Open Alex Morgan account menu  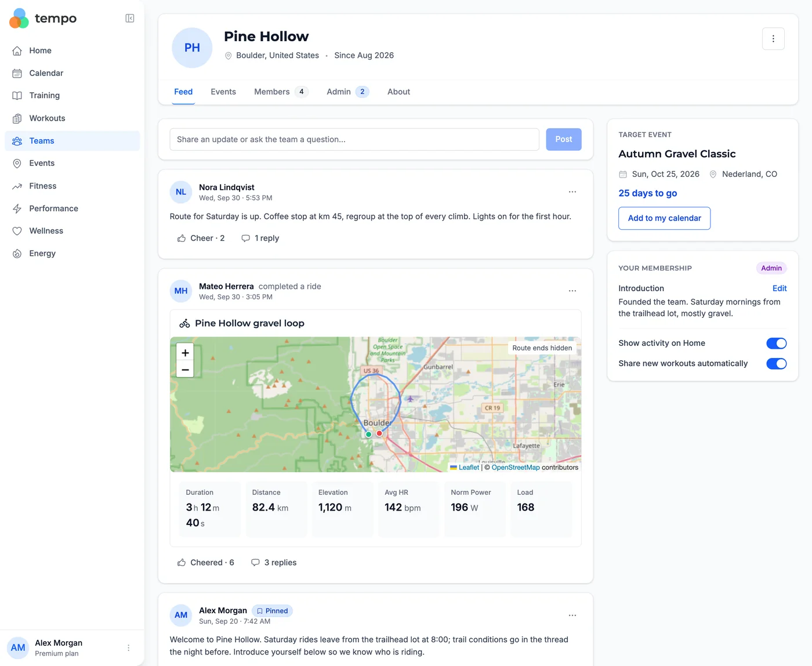[129, 648]
